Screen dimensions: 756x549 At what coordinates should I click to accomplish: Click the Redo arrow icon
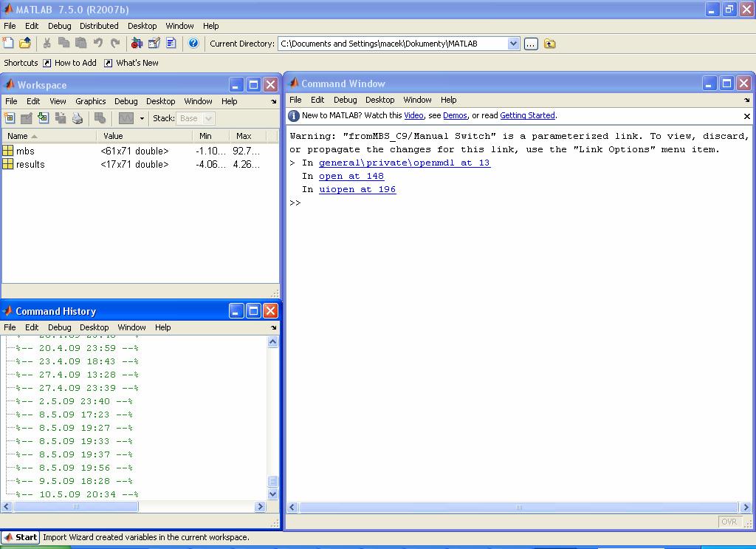[115, 44]
